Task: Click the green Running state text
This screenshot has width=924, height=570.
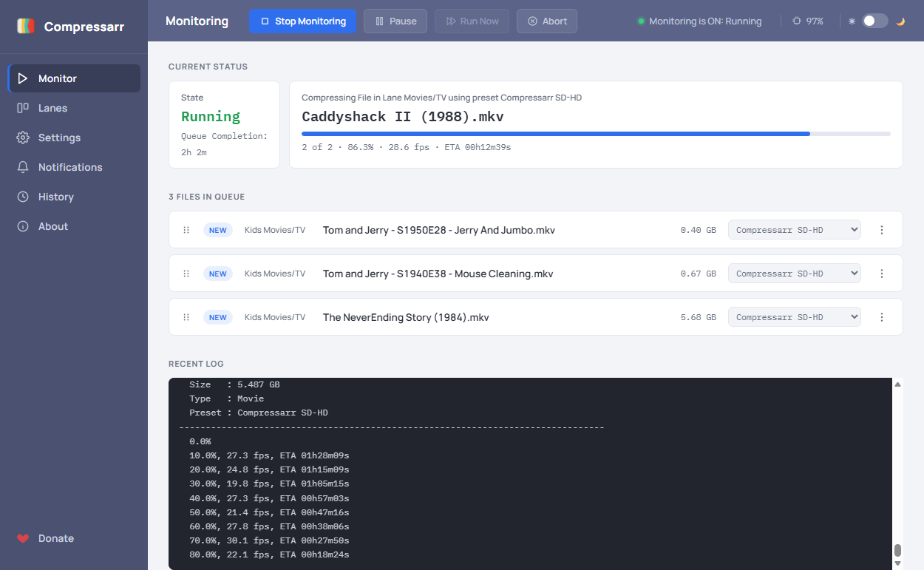Action: (211, 116)
